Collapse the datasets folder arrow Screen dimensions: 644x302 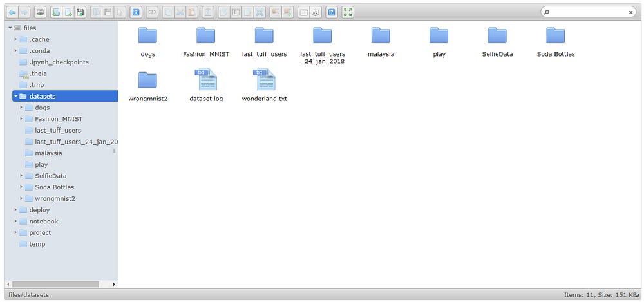(x=15, y=96)
